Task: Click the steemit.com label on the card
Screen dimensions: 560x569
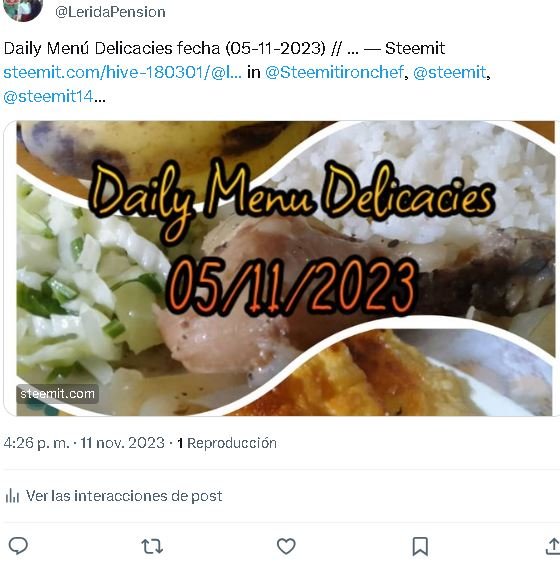Action: pos(57,394)
